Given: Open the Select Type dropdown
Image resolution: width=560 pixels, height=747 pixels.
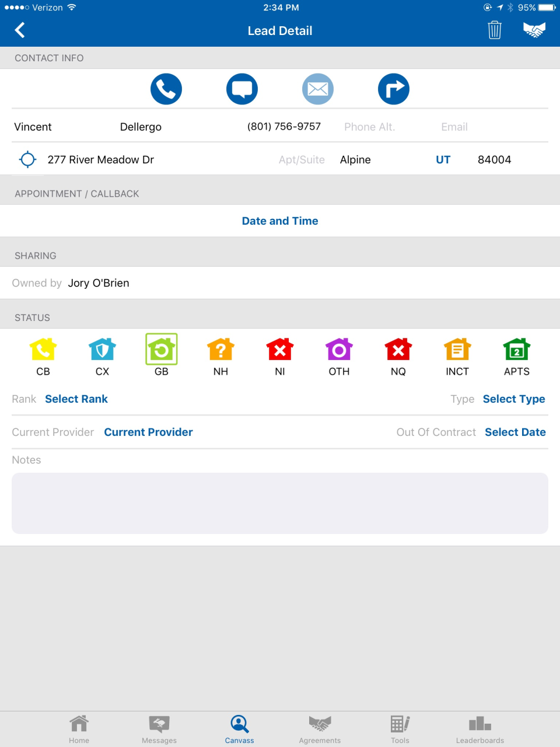Looking at the screenshot, I should (514, 399).
